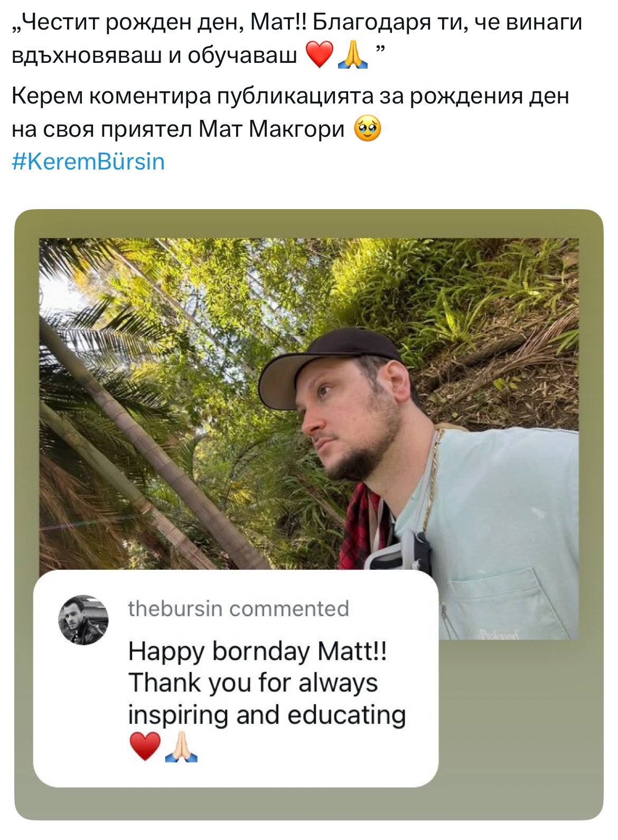Click the red heart emoji in the comment card
The width and height of the screenshot is (618, 840).
144,747
